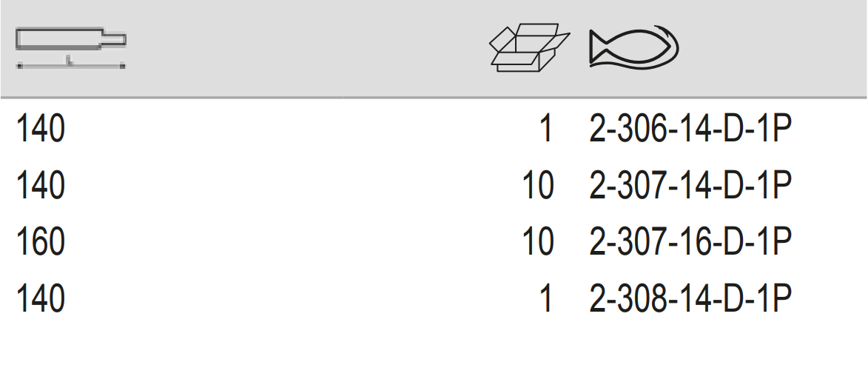Select product code 2-307-16-D-1P

pos(690,241)
